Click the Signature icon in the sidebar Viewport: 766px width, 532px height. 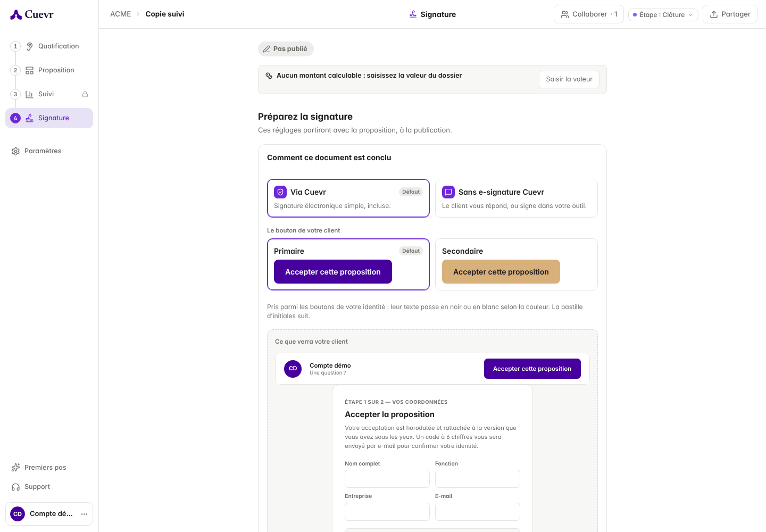[30, 118]
